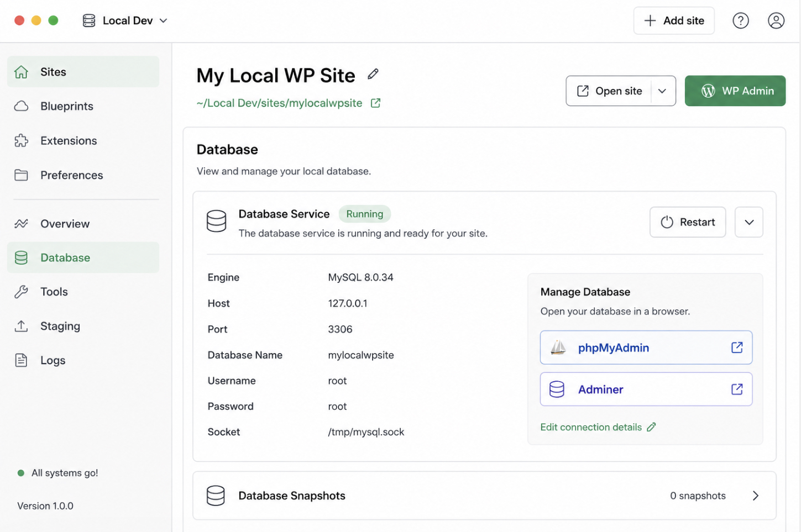Click the Open site button
Screen dimensions: 801x532
tap(609, 91)
